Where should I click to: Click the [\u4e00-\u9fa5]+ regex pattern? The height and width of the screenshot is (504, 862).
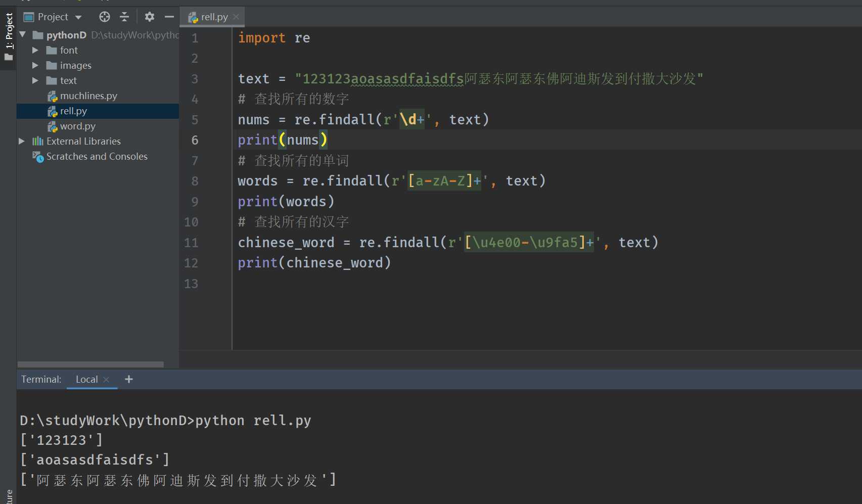[x=529, y=243]
